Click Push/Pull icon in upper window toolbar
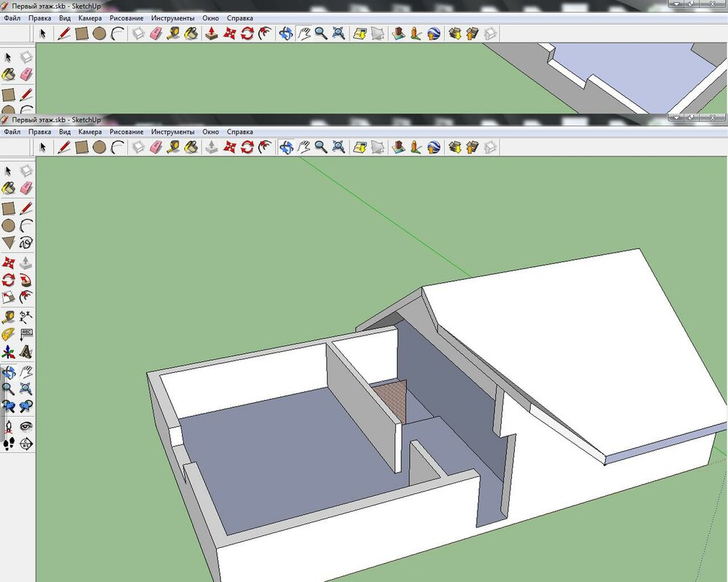This screenshot has width=728, height=582. (210, 33)
